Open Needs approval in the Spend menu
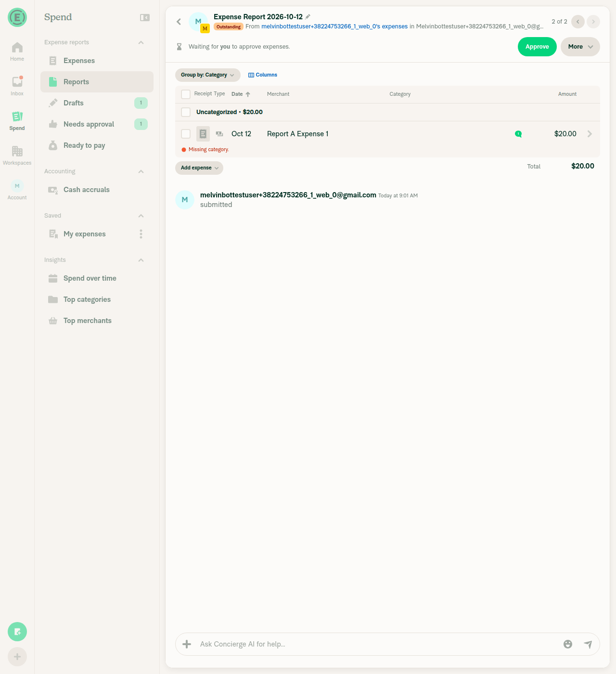Screen dimensions: 616x674 coord(97,124)
